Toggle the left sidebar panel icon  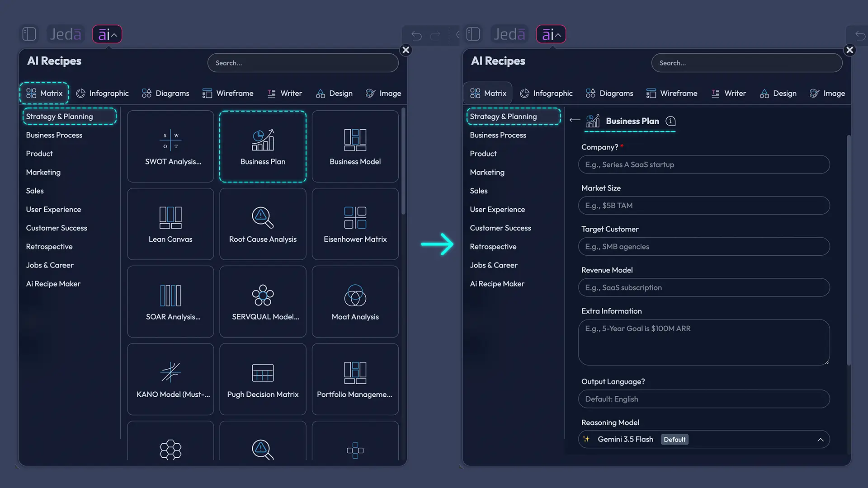(29, 34)
